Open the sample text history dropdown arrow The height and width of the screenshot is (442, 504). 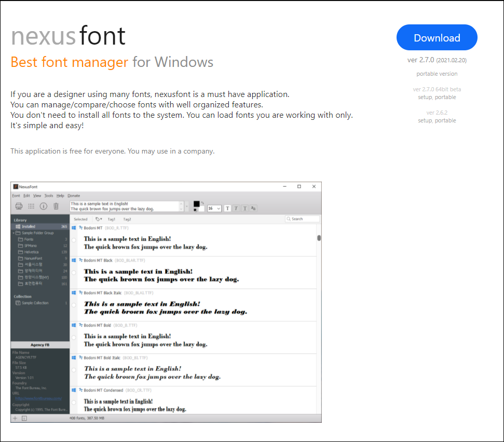click(x=187, y=206)
